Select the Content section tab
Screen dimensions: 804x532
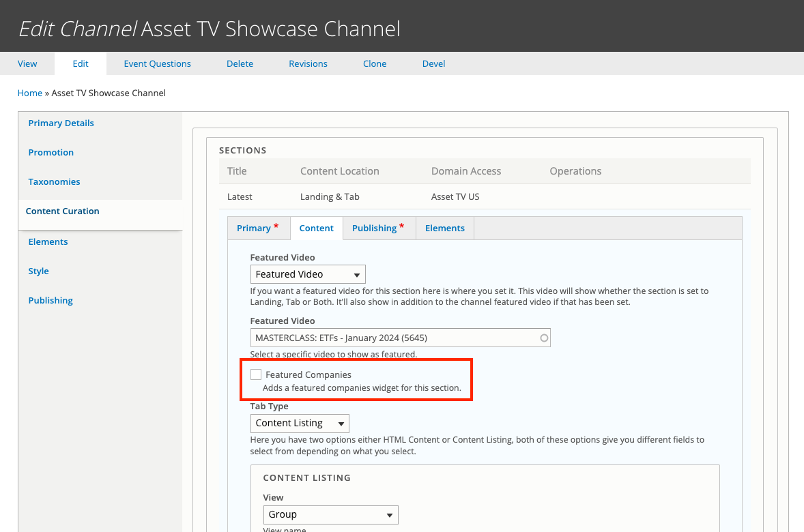[317, 228]
